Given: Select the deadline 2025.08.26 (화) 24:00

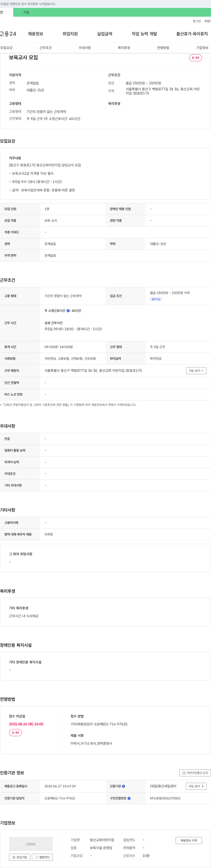Looking at the screenshot, I should (x=26, y=724).
